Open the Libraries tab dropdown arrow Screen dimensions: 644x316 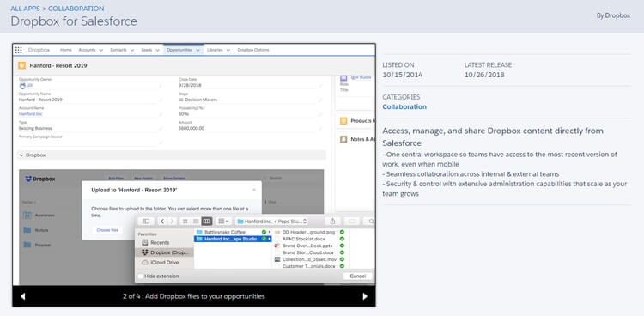point(228,50)
